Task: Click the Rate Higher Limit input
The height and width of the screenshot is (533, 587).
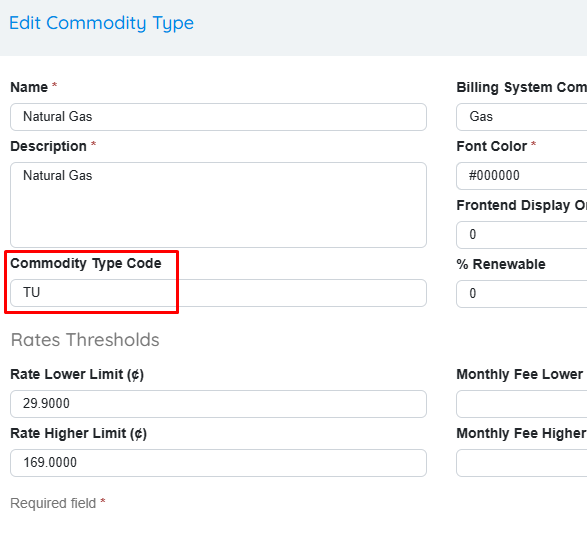Action: (x=218, y=463)
